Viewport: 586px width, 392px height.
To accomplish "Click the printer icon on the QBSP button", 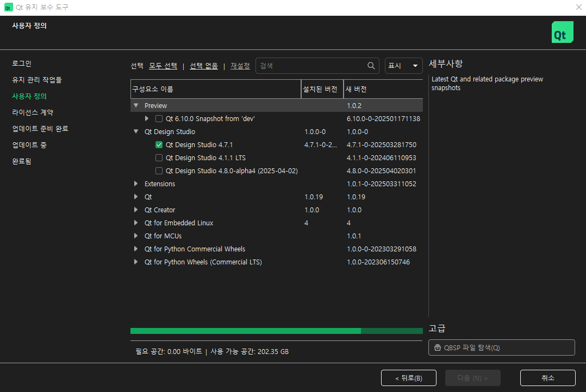I will (x=437, y=347).
